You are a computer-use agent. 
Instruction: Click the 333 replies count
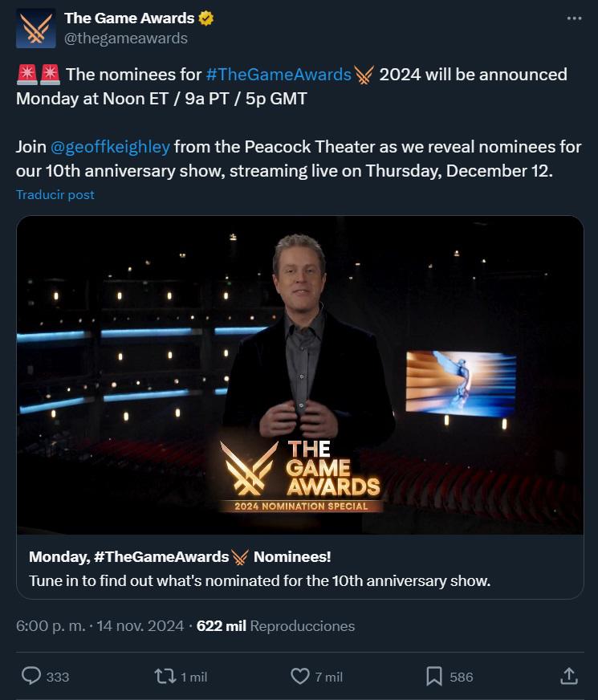pyautogui.click(x=57, y=677)
